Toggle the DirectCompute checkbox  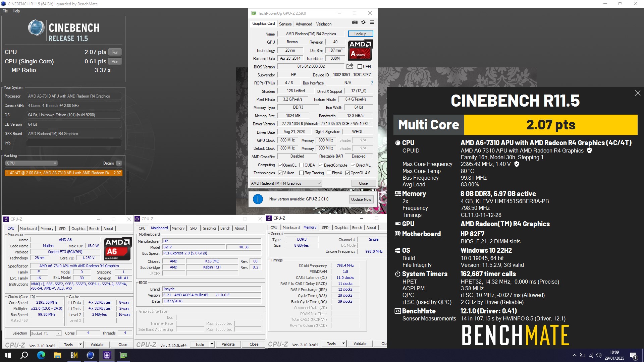321,165
